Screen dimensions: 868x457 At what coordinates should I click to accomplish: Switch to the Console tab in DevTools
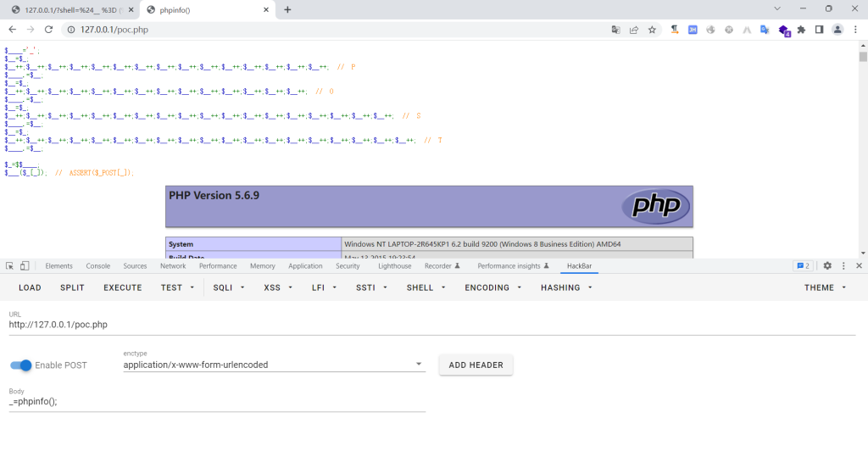tap(98, 266)
